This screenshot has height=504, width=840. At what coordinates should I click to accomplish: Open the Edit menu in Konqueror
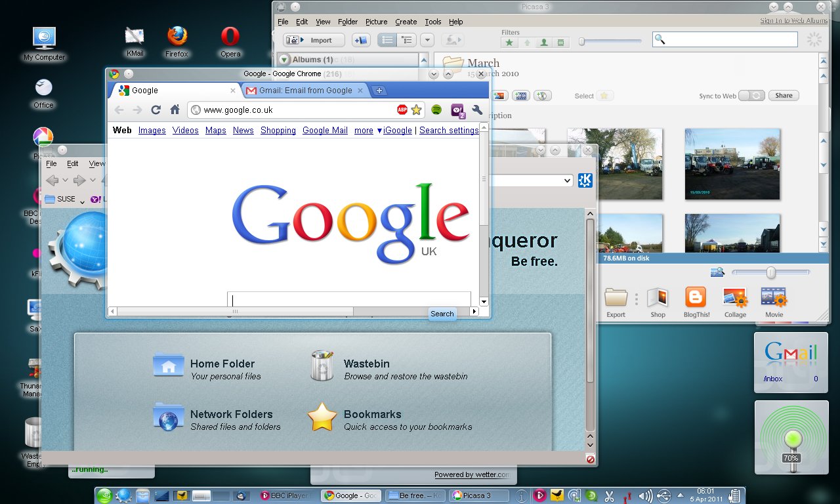(x=72, y=164)
